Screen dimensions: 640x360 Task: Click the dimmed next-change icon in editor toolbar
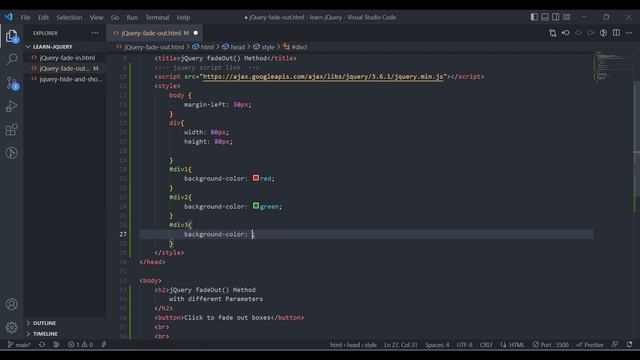tap(591, 33)
